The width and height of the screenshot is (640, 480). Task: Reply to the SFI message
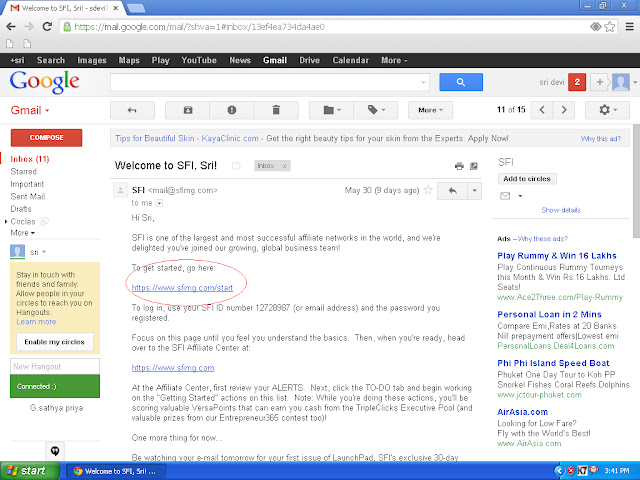452,191
